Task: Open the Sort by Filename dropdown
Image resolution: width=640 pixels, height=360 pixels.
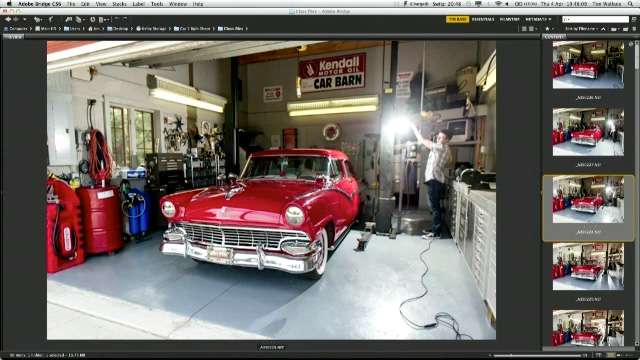Action: click(581, 29)
